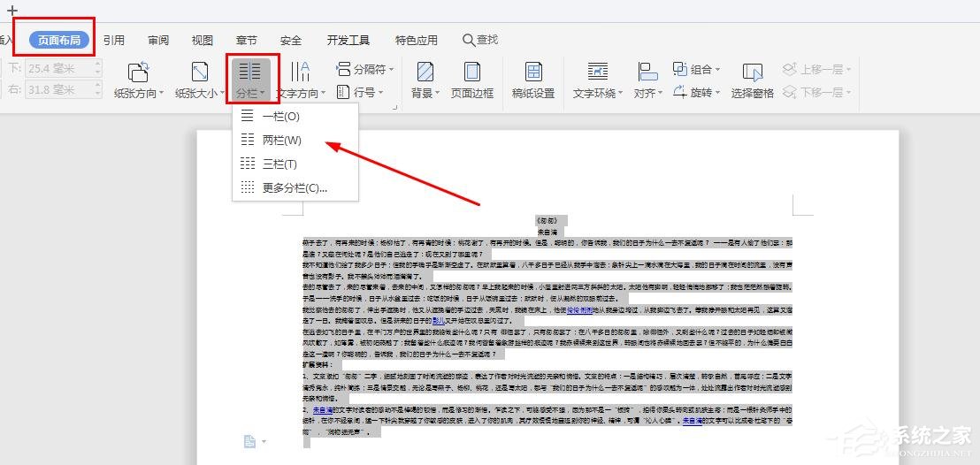Image resolution: width=980 pixels, height=465 pixels.
Task: Increase the 下 bottom margin with up stepper
Action: (97, 65)
